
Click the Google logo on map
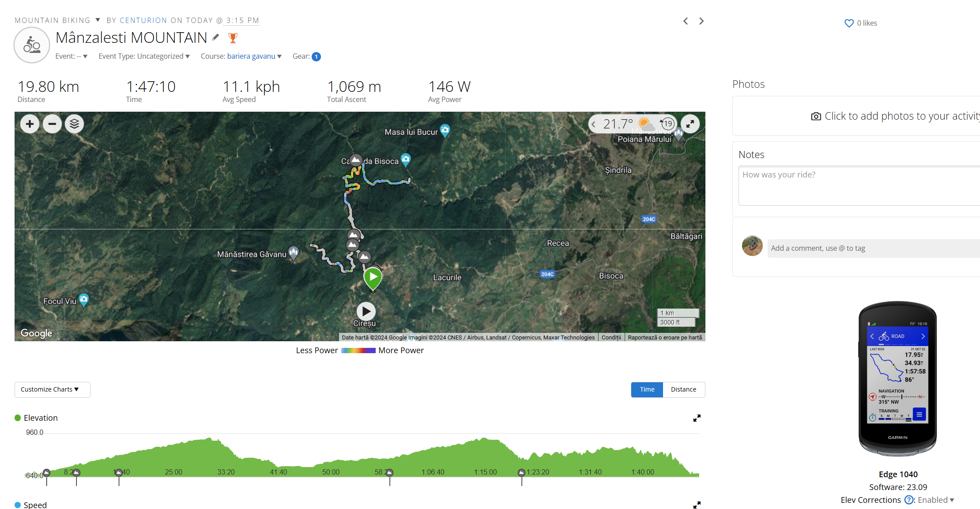coord(36,333)
